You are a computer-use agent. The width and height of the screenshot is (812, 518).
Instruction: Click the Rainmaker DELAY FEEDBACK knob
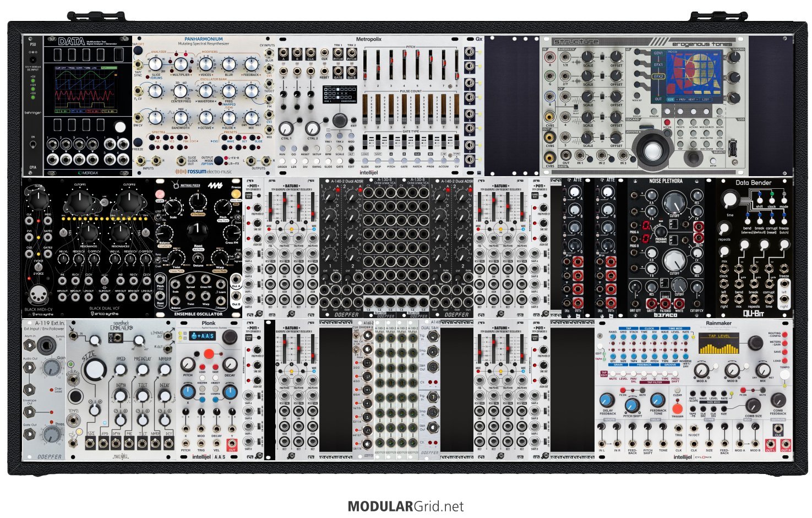[607, 400]
